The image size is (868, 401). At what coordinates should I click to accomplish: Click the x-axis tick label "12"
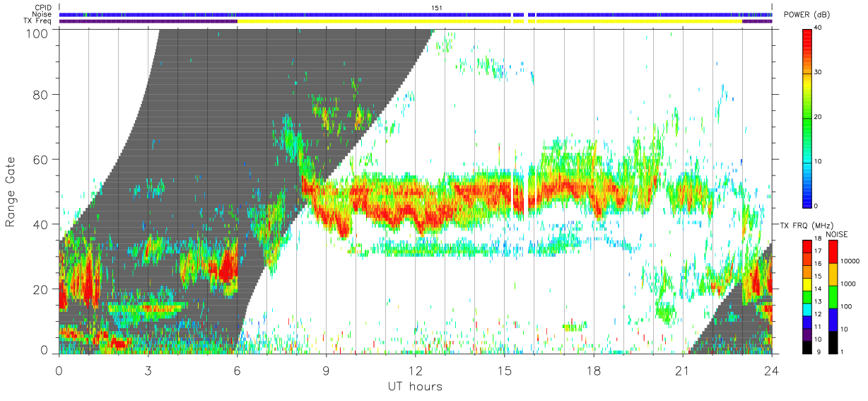[415, 371]
